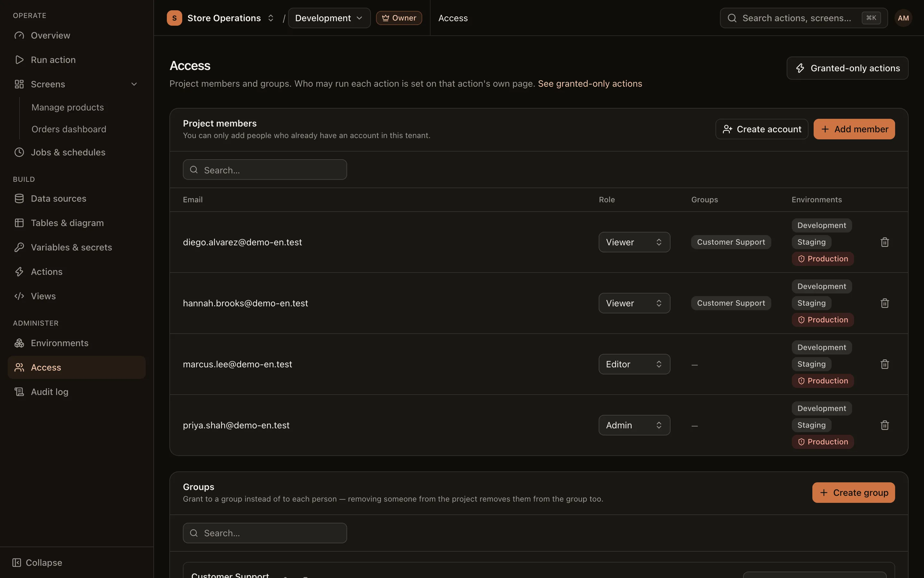Click the Add member button
Screen dimensions: 924x578
click(x=854, y=129)
